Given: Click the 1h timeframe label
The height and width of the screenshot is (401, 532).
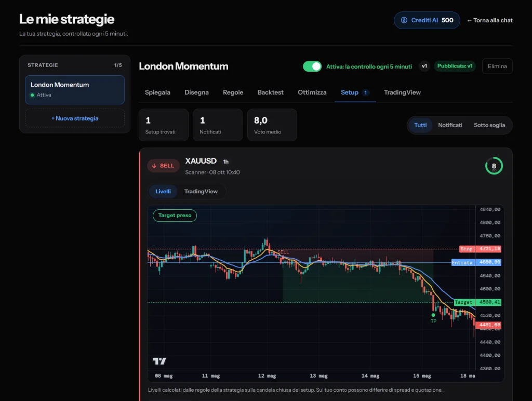Looking at the screenshot, I should pyautogui.click(x=225, y=162).
